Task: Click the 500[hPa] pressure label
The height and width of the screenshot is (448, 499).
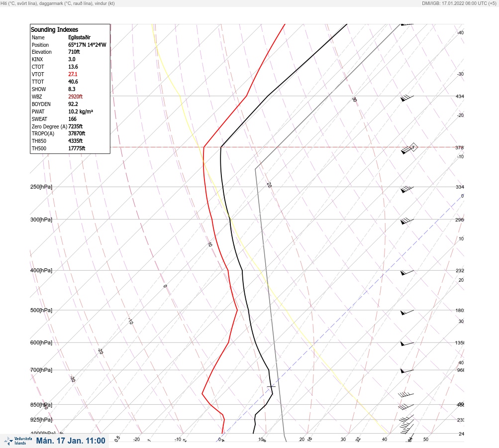Action: (x=41, y=310)
